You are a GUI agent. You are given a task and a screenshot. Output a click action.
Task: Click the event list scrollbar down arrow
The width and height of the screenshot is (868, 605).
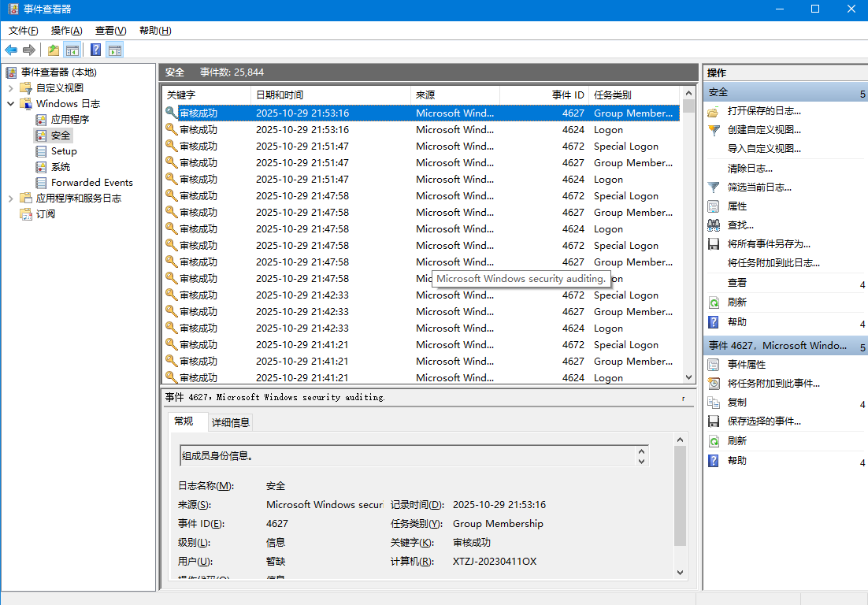click(x=689, y=377)
